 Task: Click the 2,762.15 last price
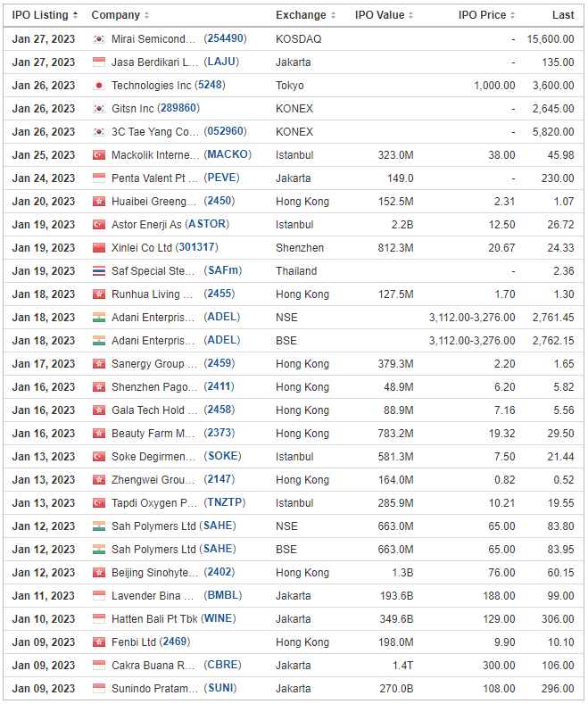[553, 341]
